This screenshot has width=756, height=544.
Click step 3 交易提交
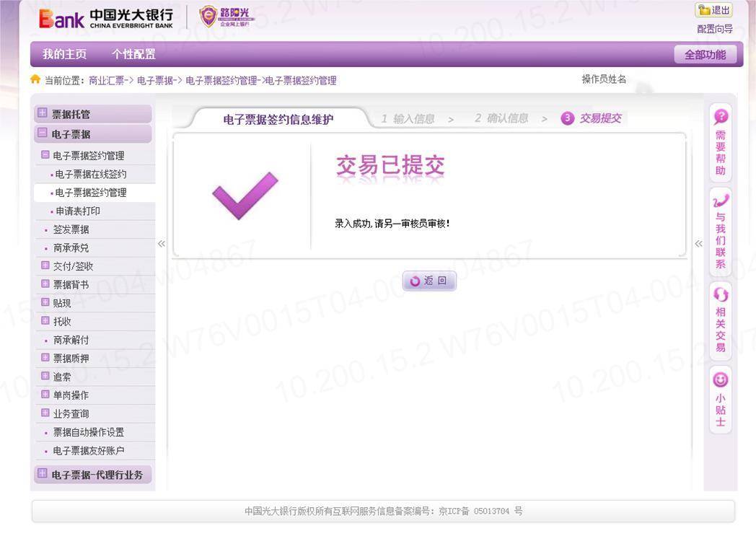coord(591,118)
